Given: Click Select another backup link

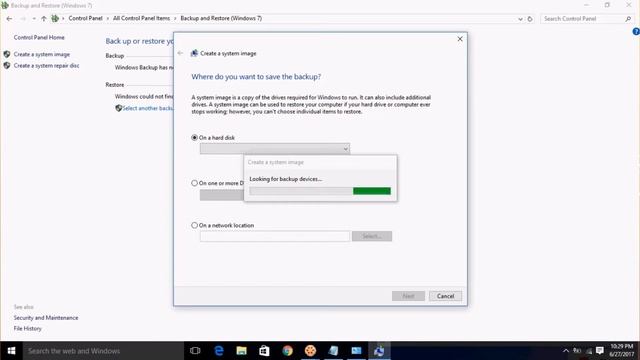Looking at the screenshot, I should [x=148, y=108].
